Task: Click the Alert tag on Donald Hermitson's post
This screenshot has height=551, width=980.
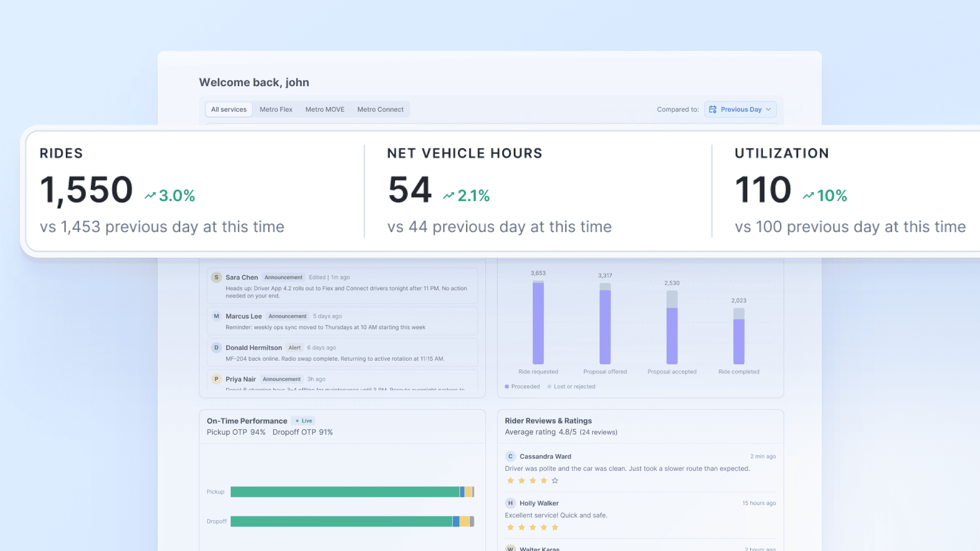Action: tap(295, 347)
